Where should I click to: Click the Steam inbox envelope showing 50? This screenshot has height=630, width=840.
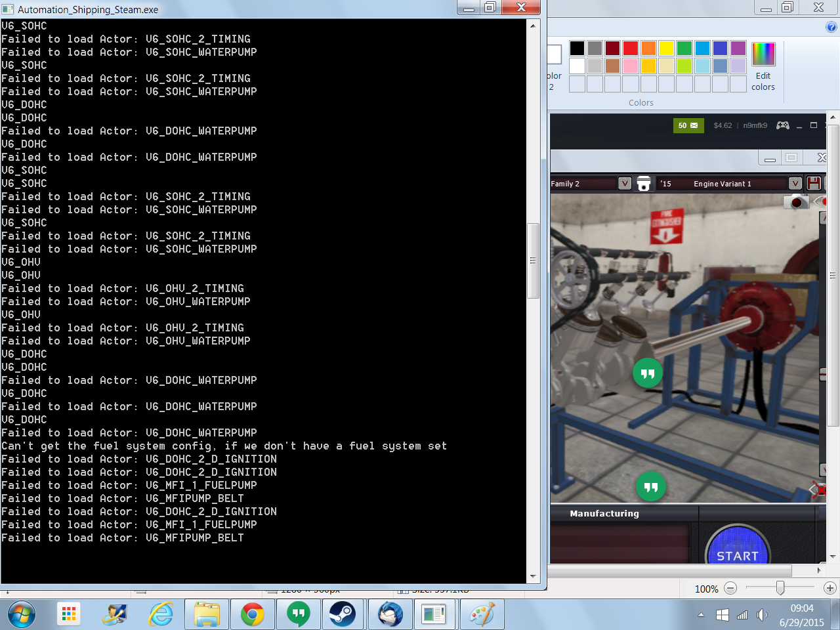[x=688, y=125]
